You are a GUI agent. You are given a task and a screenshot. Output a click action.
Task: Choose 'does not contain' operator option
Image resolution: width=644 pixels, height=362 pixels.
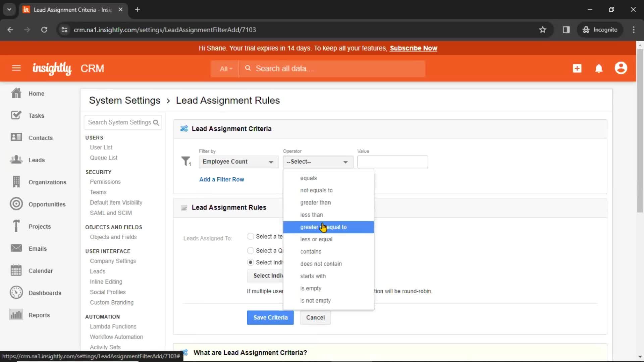click(x=328, y=264)
